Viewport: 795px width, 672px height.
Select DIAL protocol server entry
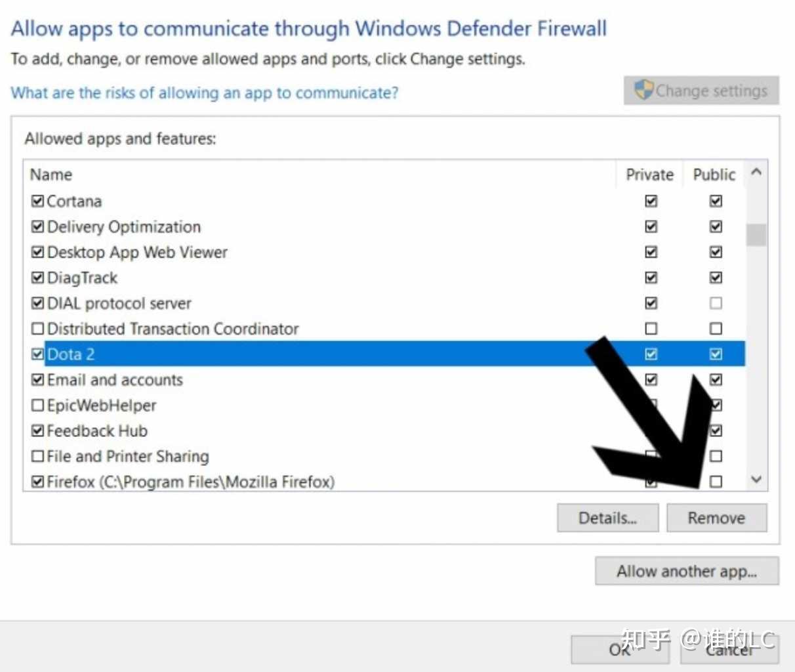(119, 303)
